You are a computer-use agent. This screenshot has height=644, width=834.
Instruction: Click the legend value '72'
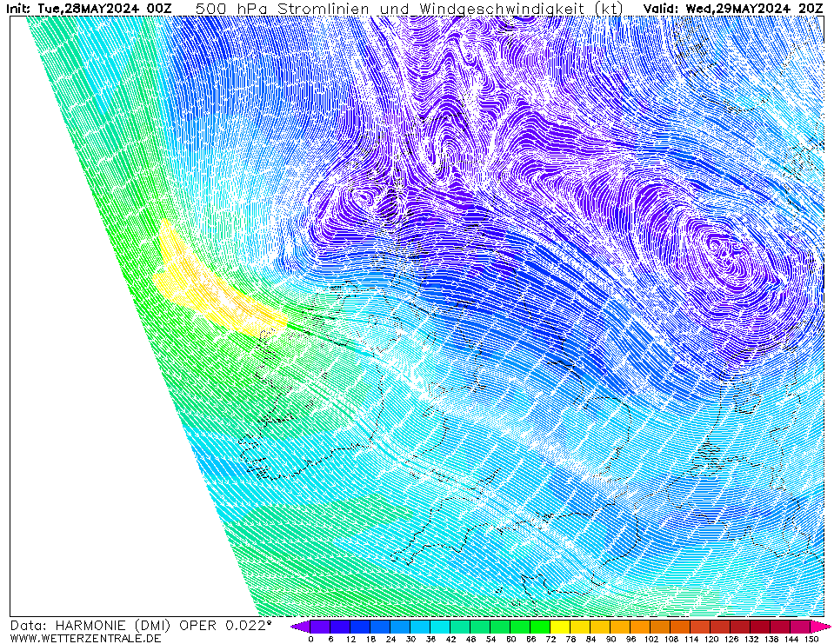[x=551, y=639]
